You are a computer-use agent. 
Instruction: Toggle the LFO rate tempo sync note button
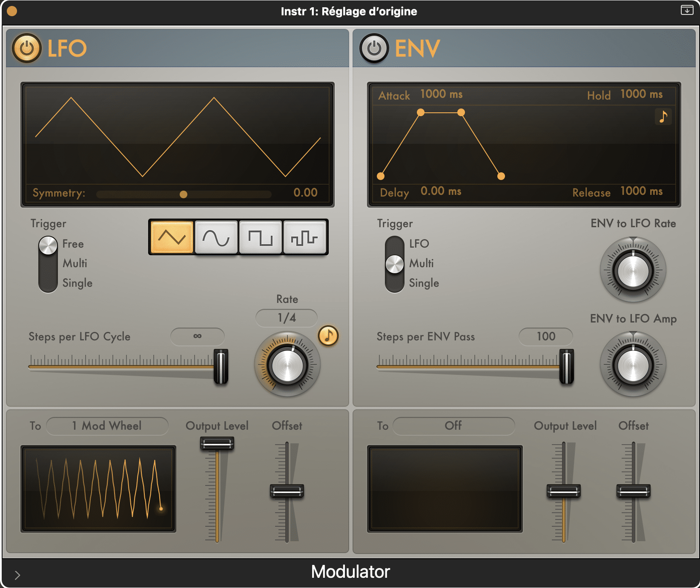(x=328, y=336)
